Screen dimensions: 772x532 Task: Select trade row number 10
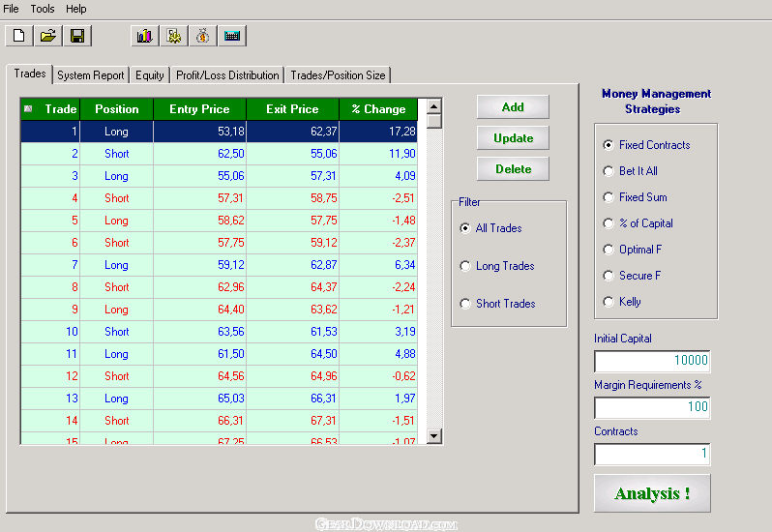click(219, 332)
